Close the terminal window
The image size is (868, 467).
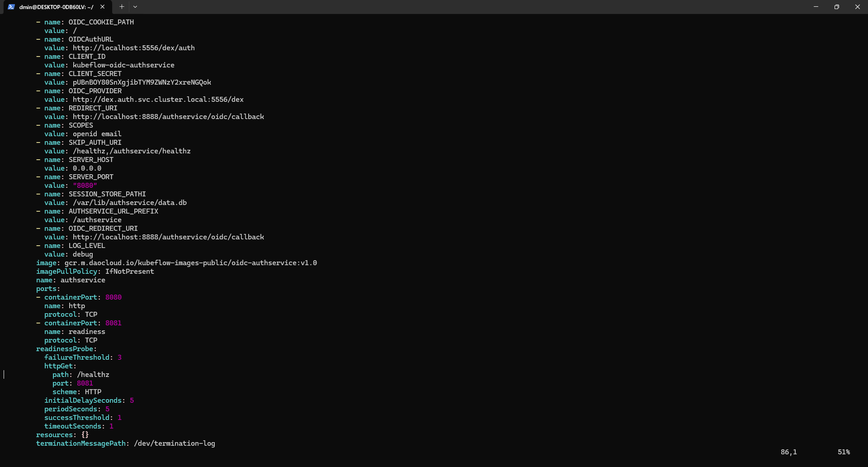858,7
